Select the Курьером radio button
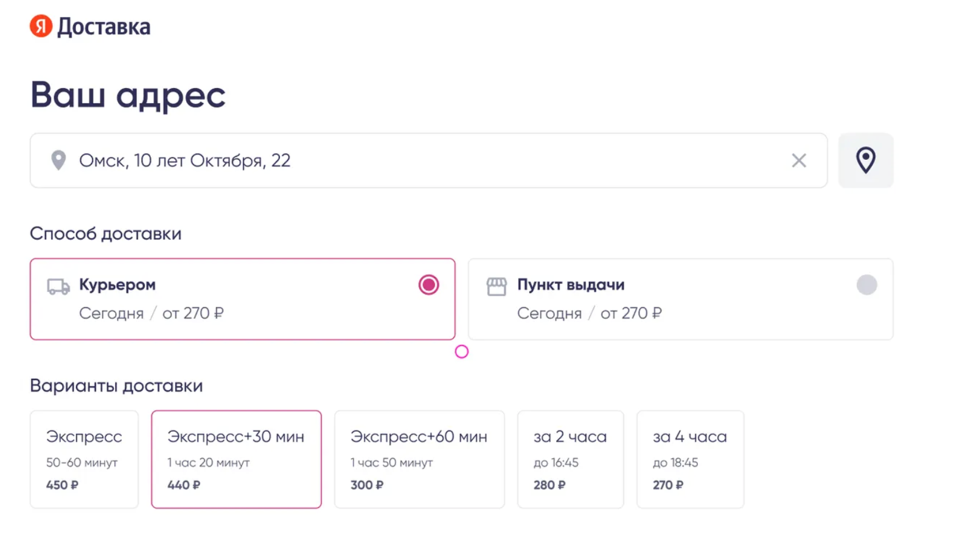The image size is (965, 560). pyautogui.click(x=428, y=285)
